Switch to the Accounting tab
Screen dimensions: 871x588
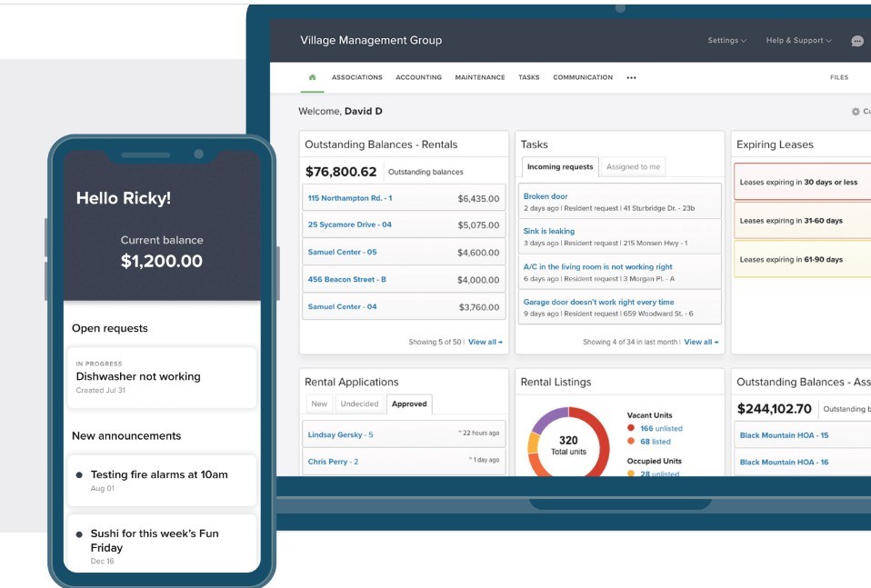point(418,77)
